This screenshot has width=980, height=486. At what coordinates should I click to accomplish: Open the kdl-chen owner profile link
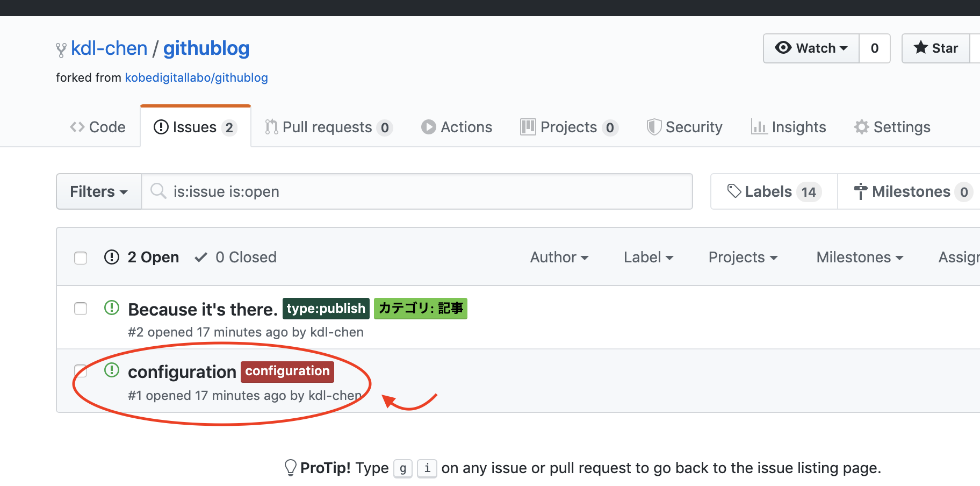click(109, 48)
